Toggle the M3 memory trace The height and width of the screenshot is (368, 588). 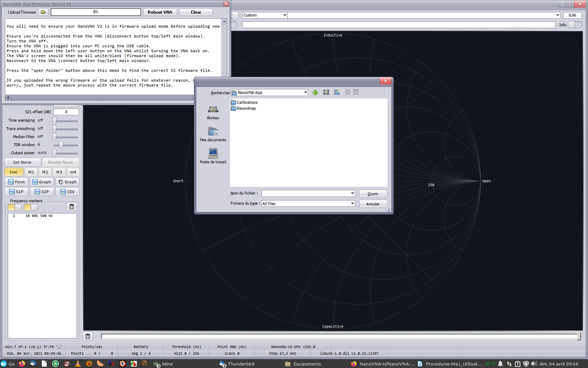click(59, 172)
